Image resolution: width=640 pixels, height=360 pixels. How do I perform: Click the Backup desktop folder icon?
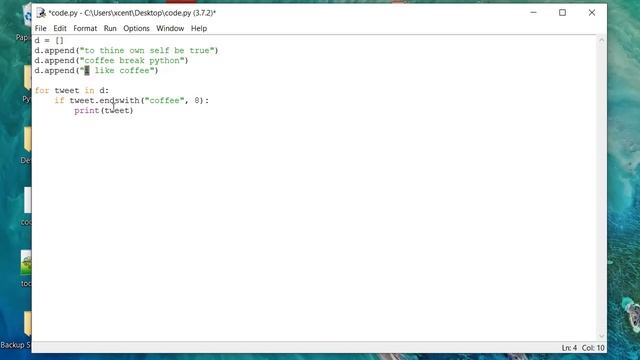click(27, 324)
